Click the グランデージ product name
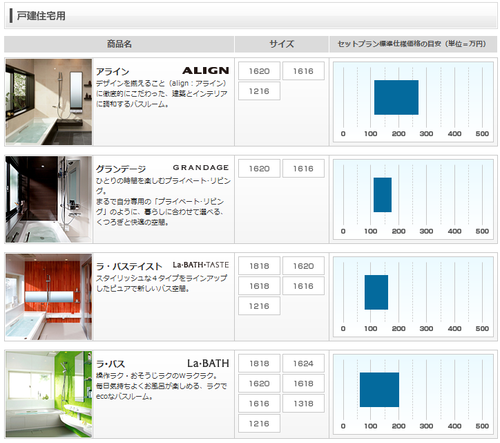Viewport: 500px width, 443px height. tap(121, 169)
